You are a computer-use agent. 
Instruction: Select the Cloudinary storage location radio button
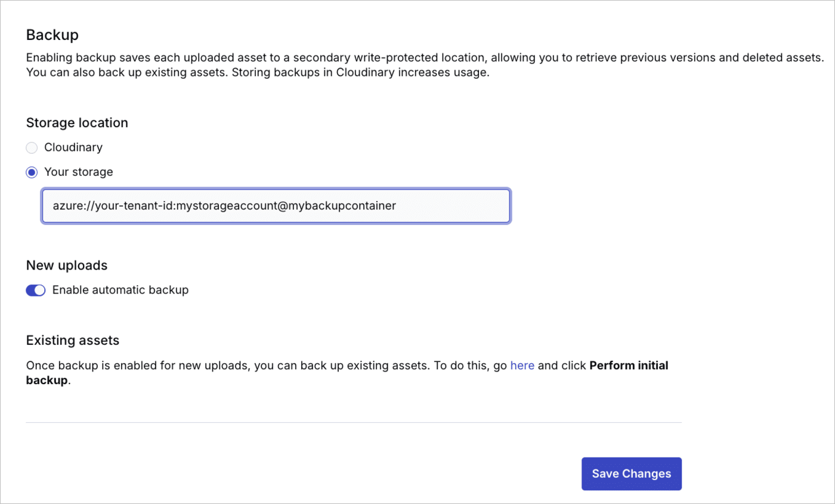click(x=31, y=147)
